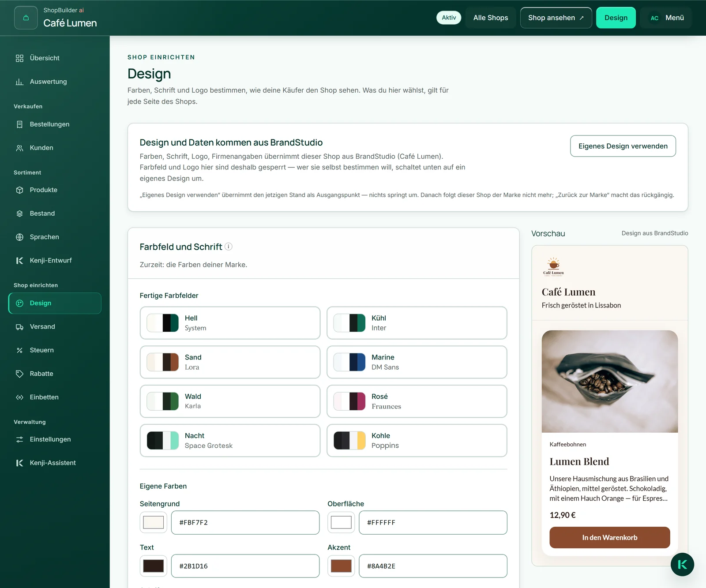Viewport: 706px width, 588px height.
Task: Click the Auswertung bar chart icon
Action: (19, 82)
